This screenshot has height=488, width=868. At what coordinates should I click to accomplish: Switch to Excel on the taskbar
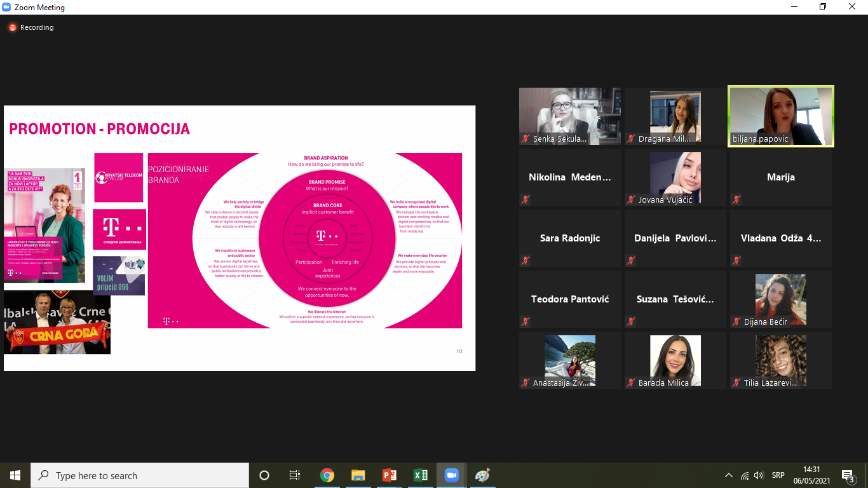[421, 475]
